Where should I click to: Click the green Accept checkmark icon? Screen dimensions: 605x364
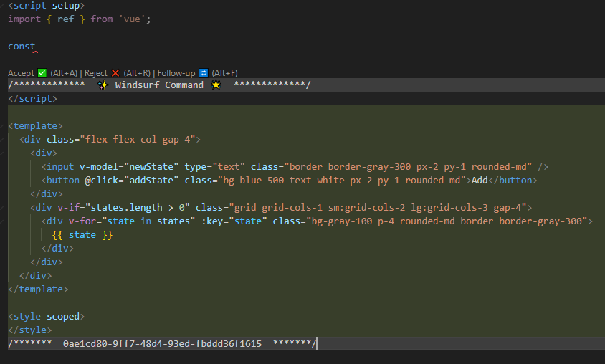[42, 73]
